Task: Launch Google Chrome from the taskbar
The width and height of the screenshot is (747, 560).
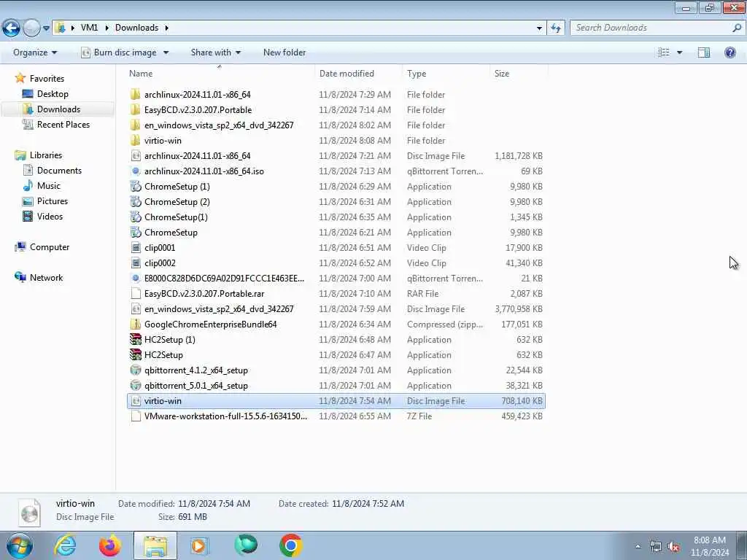Action: (290, 545)
